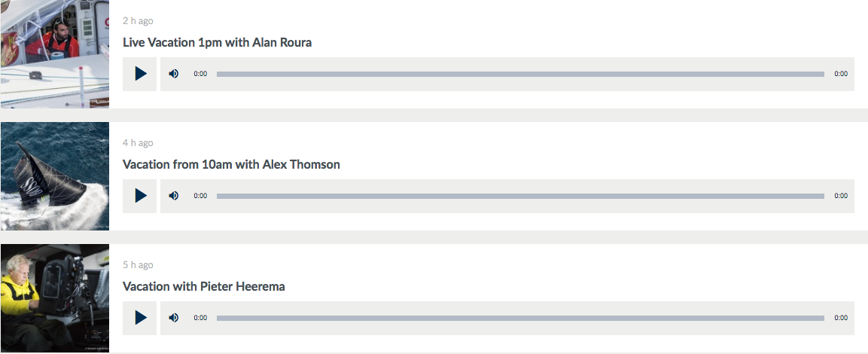
Task: Play Vacation from 10am with Alex Thomson
Action: pos(140,196)
